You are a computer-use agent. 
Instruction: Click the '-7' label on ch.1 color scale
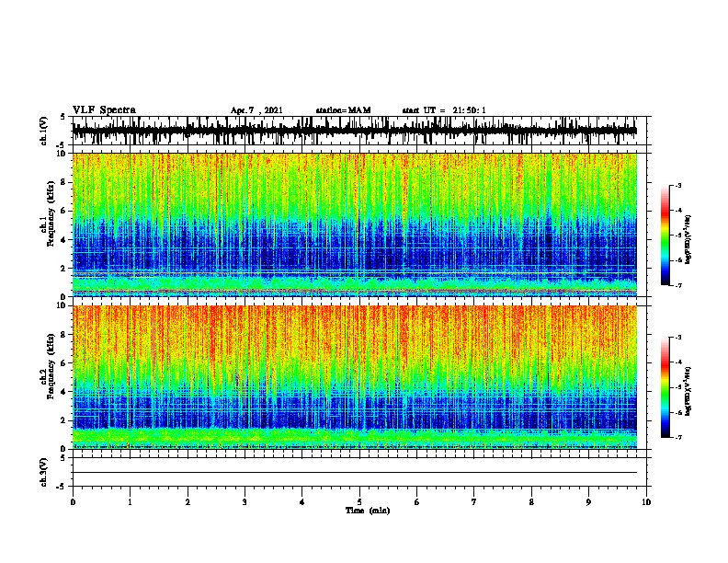[677, 285]
